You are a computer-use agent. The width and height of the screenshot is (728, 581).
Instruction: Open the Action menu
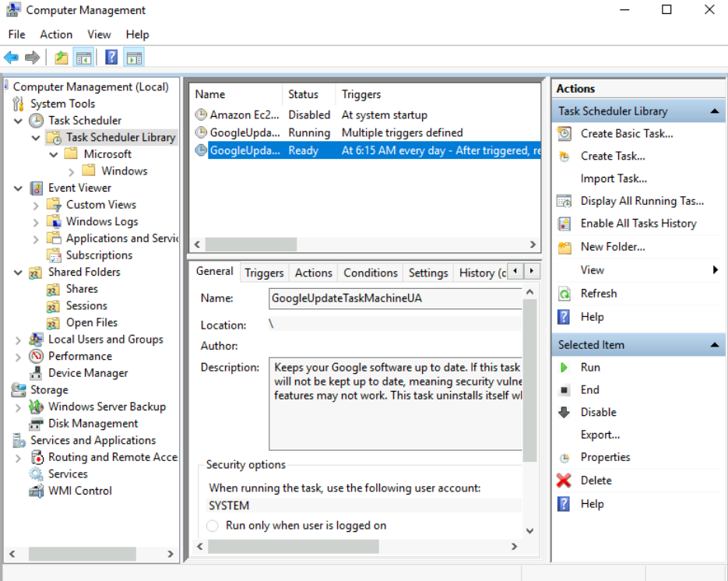(56, 34)
